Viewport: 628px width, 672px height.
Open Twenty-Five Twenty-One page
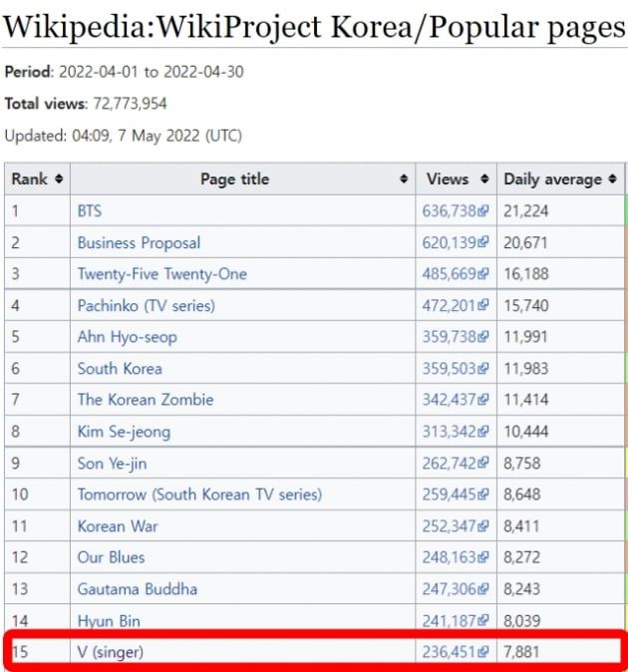click(x=161, y=274)
